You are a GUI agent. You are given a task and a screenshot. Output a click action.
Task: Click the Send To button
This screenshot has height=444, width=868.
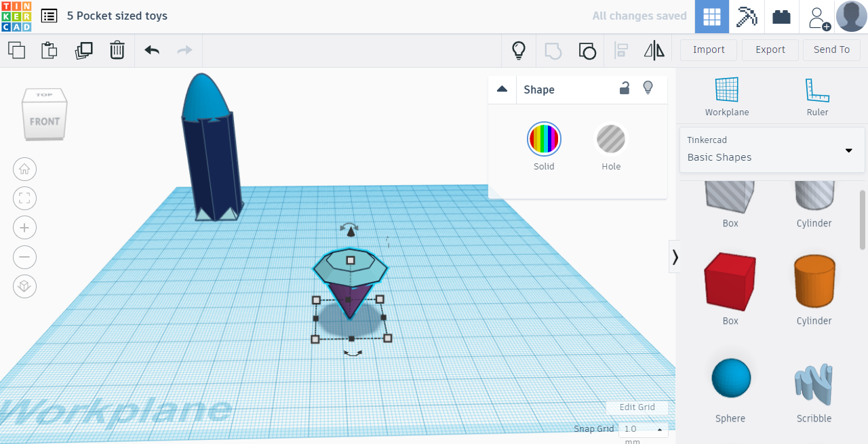(831, 49)
